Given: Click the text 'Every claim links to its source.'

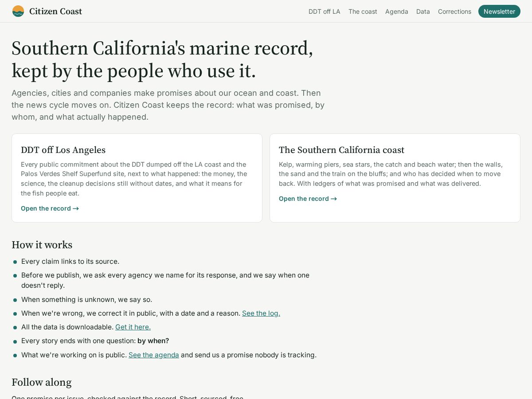Looking at the screenshot, I should click(70, 262).
